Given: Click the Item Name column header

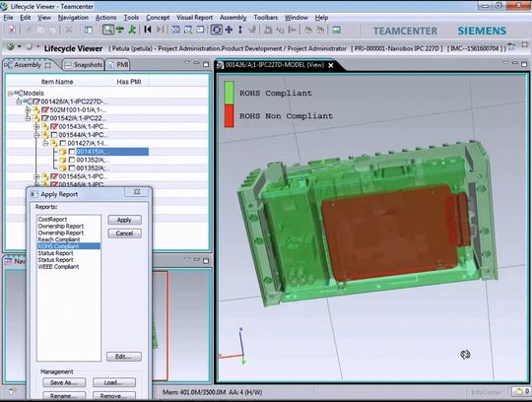Looking at the screenshot, I should [57, 82].
